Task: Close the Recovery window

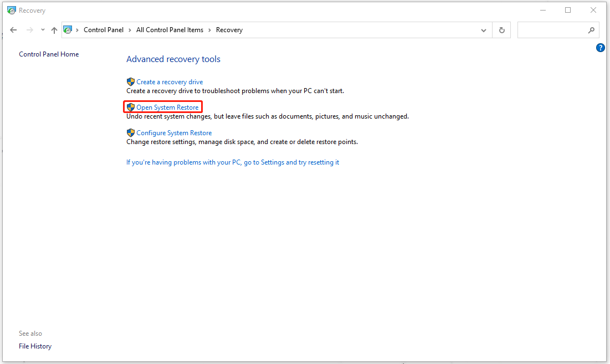Action: coord(593,10)
